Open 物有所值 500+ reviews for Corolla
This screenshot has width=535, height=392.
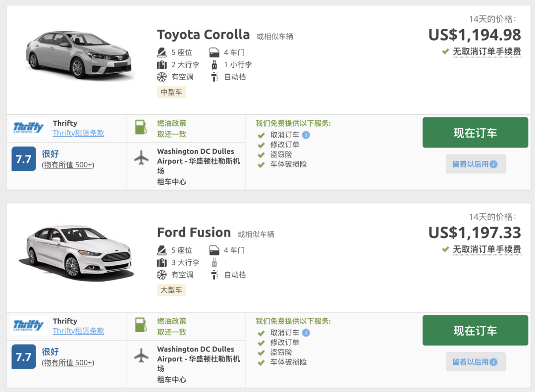[68, 165]
